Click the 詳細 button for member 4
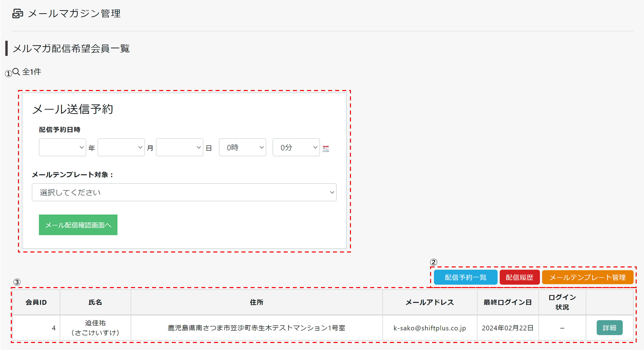The width and height of the screenshot is (644, 350). coord(609,327)
